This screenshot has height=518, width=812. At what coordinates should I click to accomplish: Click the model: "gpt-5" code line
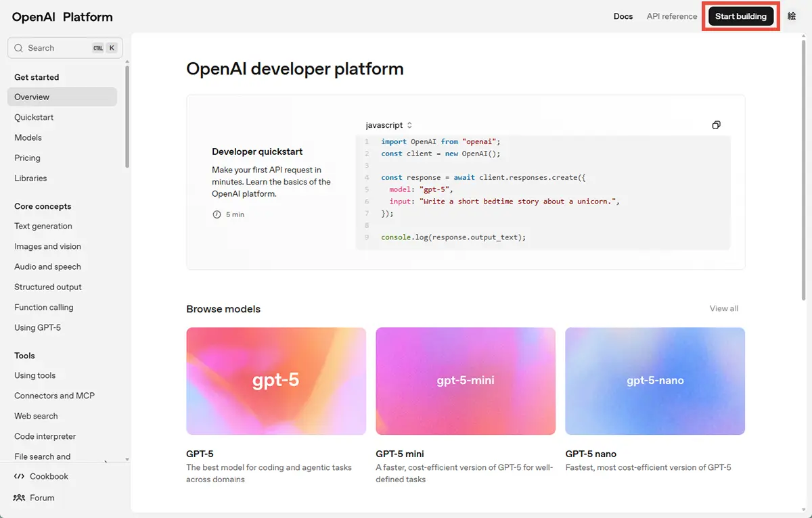point(420,189)
